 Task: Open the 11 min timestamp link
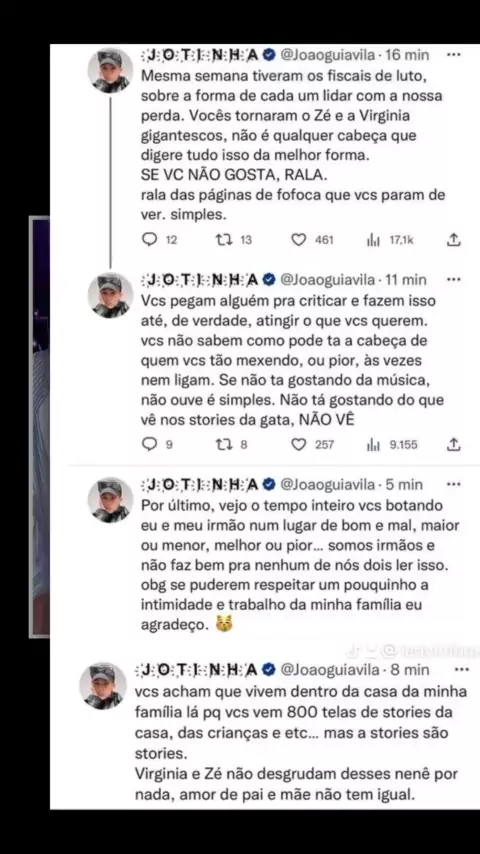[x=405, y=279]
